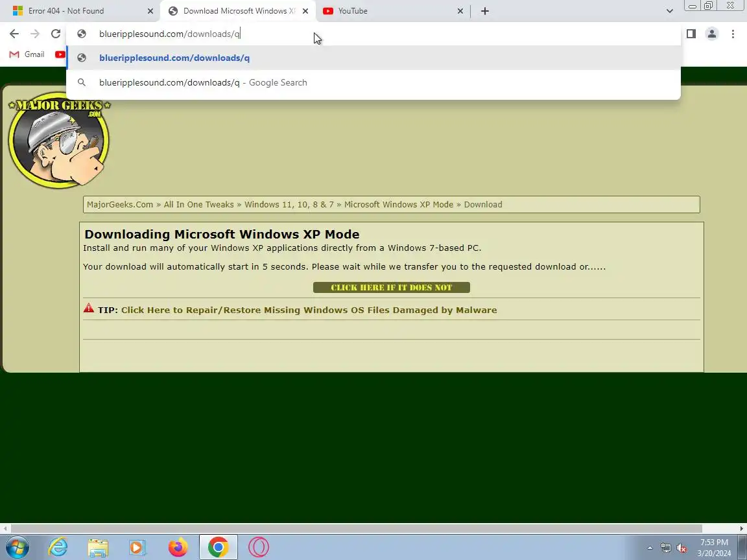Click the red warning triangle icon
This screenshot has height=560, width=747.
pos(89,308)
